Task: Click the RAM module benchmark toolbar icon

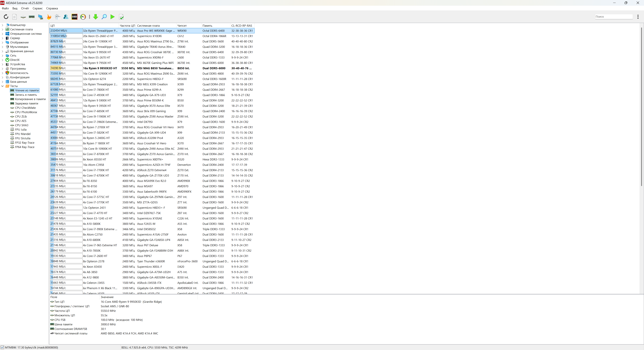Action: (x=32, y=17)
